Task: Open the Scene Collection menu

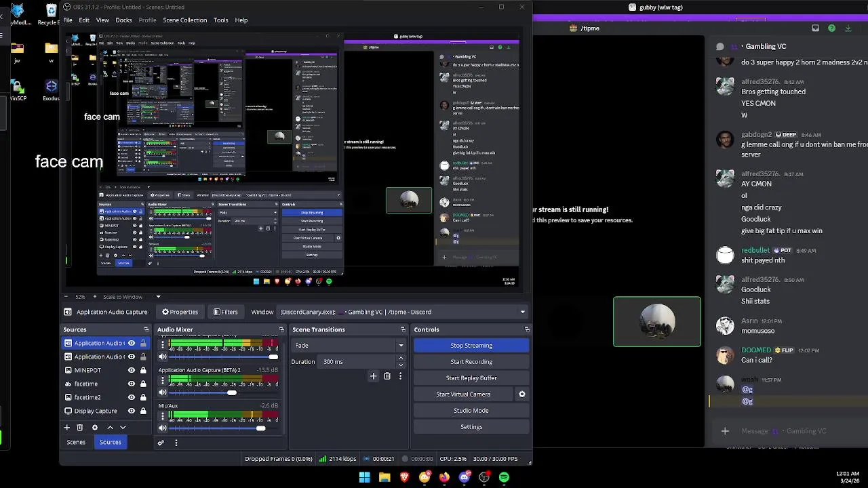Action: (184, 20)
